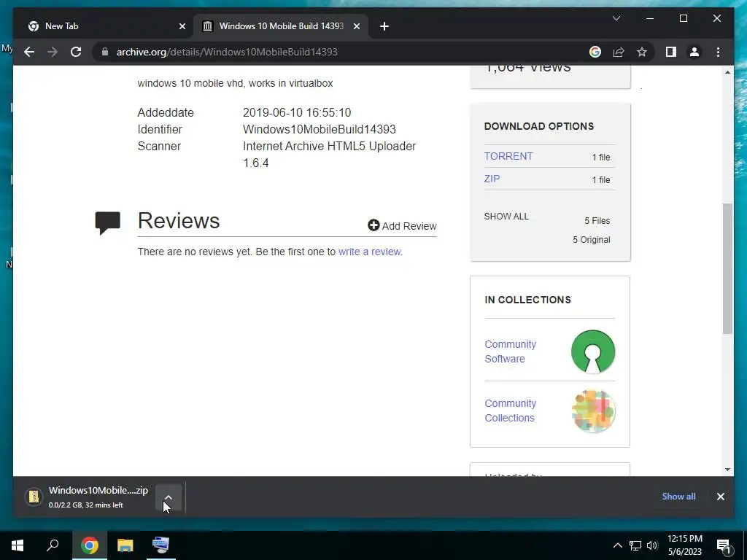Open File Explorer from the taskbar
Image resolution: width=747 pixels, height=560 pixels.
coord(125,545)
